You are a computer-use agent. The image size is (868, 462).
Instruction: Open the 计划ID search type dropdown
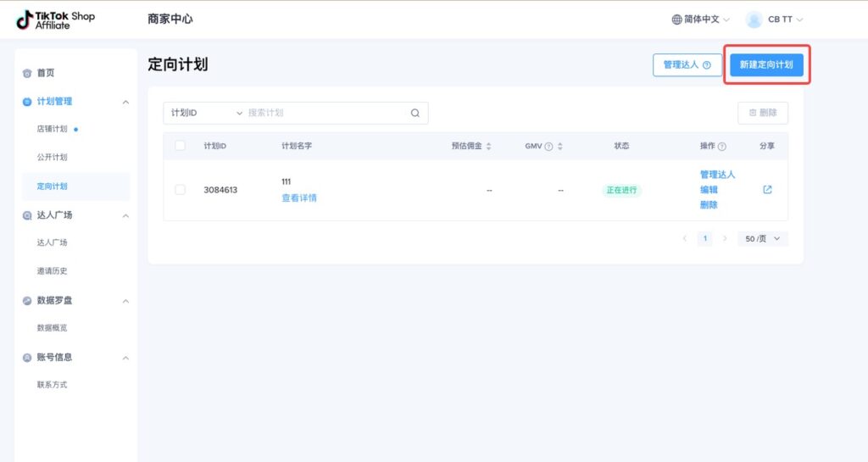[206, 113]
